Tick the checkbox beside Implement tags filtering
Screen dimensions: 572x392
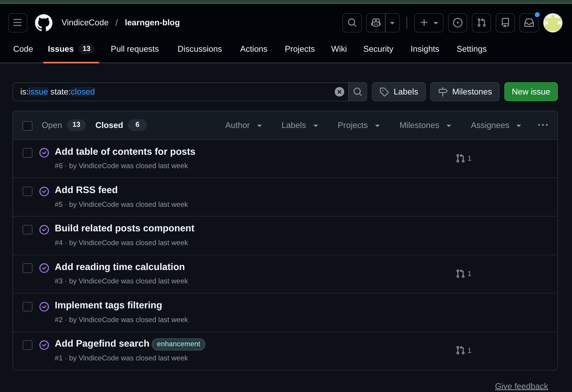28,306
